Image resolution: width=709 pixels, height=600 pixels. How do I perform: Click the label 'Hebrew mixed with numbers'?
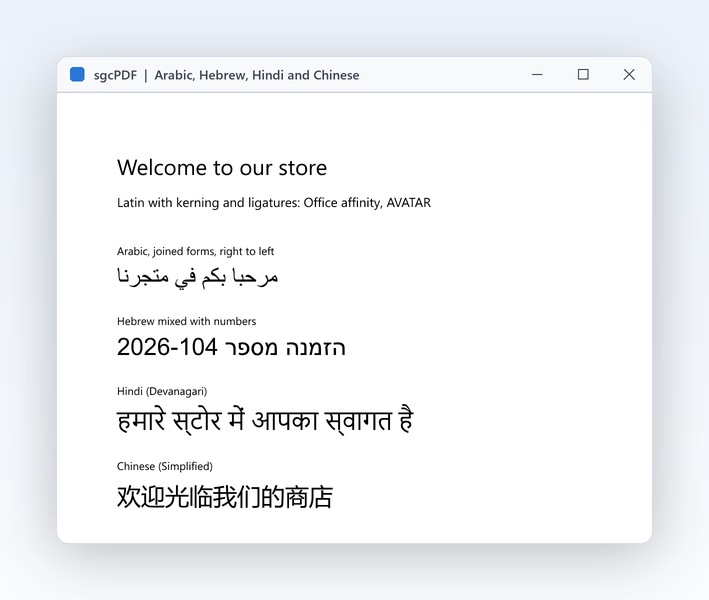[x=186, y=321]
